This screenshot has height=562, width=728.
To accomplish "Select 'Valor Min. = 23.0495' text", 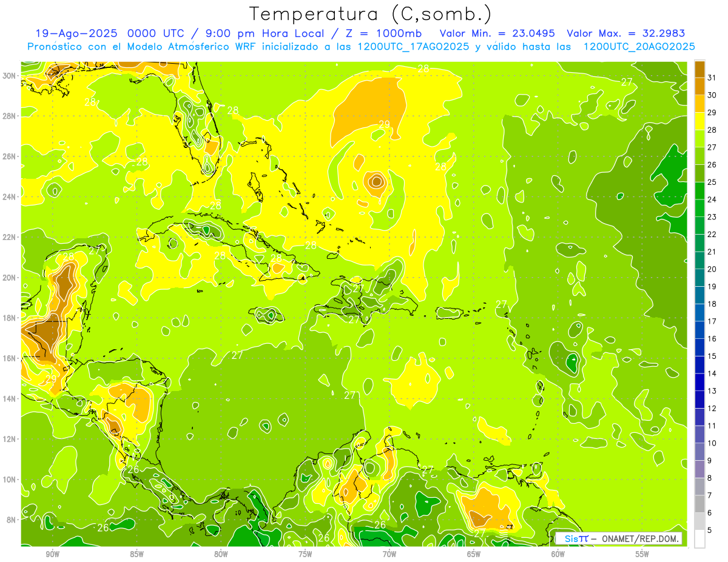I will point(497,33).
